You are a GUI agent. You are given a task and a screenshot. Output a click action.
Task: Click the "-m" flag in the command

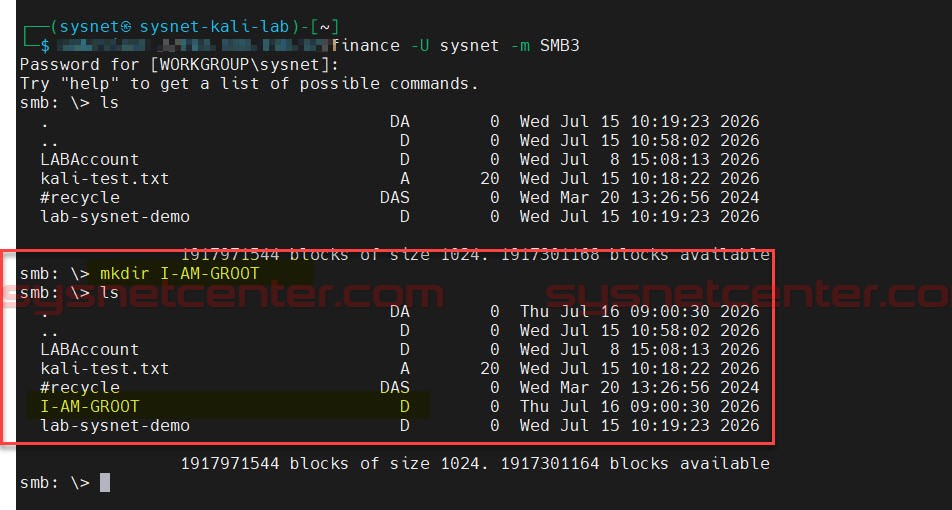tap(520, 46)
